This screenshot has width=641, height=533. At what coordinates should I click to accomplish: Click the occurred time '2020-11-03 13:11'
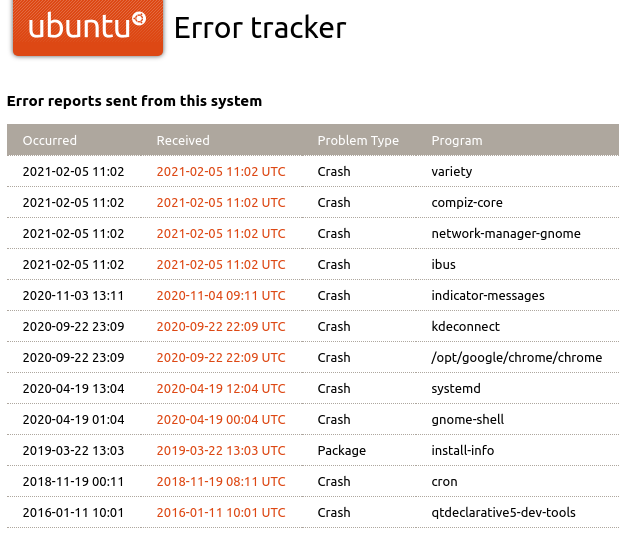(73, 296)
